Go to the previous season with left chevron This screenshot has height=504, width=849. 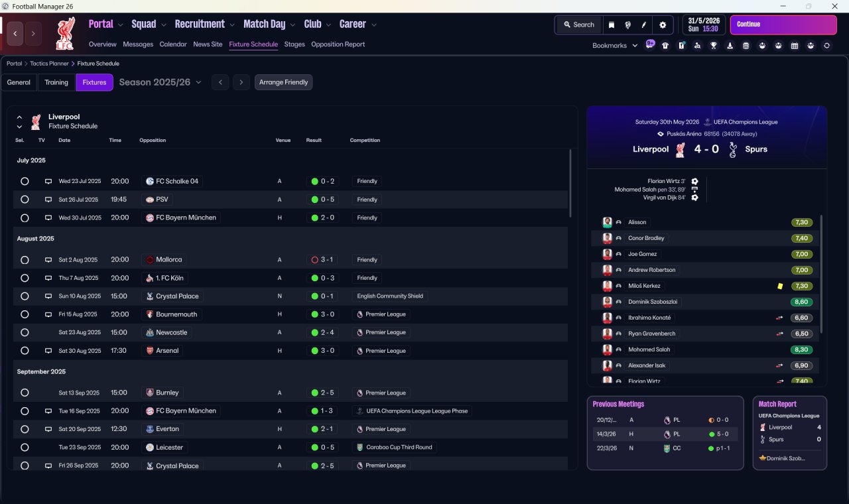click(220, 82)
